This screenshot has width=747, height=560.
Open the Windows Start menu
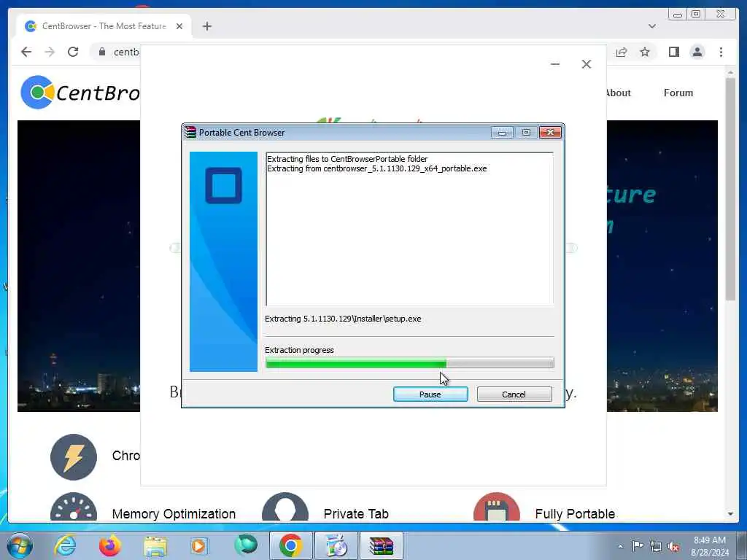point(20,545)
